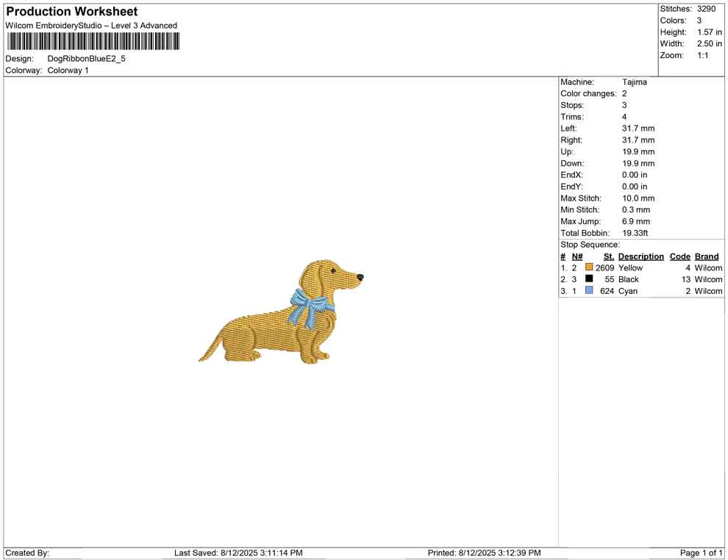Click the 'Stops:' label
The height and width of the screenshot is (560, 728).
(x=572, y=105)
